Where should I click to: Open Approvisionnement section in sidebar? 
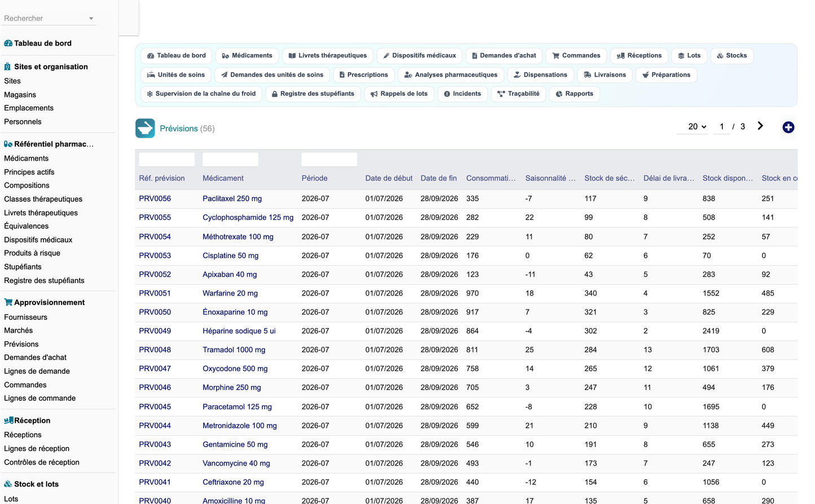click(45, 303)
